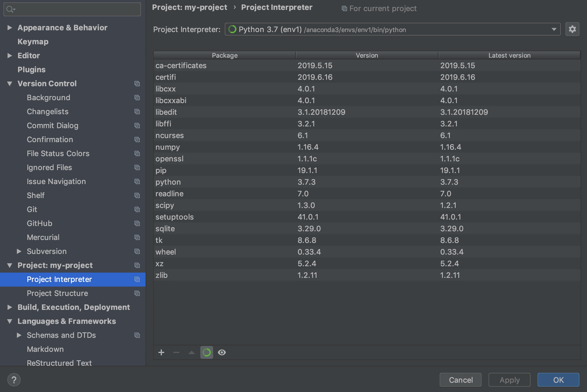Click project-level icon beside Mercurial
Screen dimensions: 587x392
click(137, 237)
